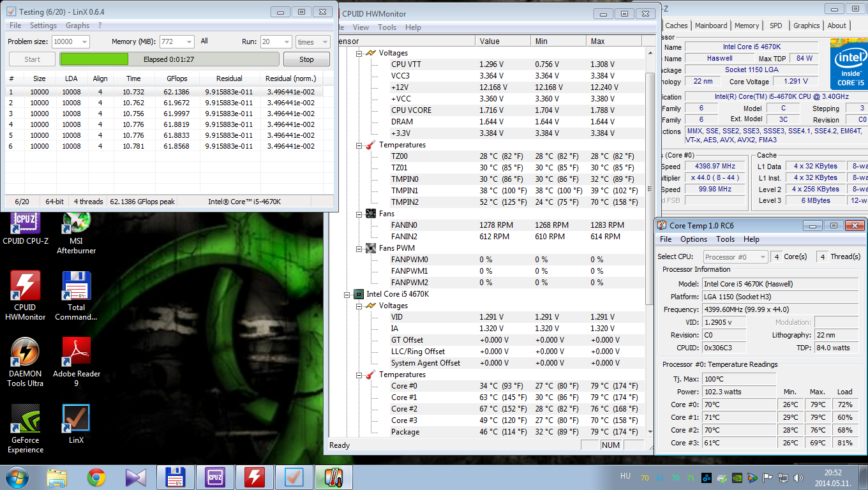Open the Visual Studio taskbar icon
The height and width of the screenshot is (490, 868).
coord(136,477)
